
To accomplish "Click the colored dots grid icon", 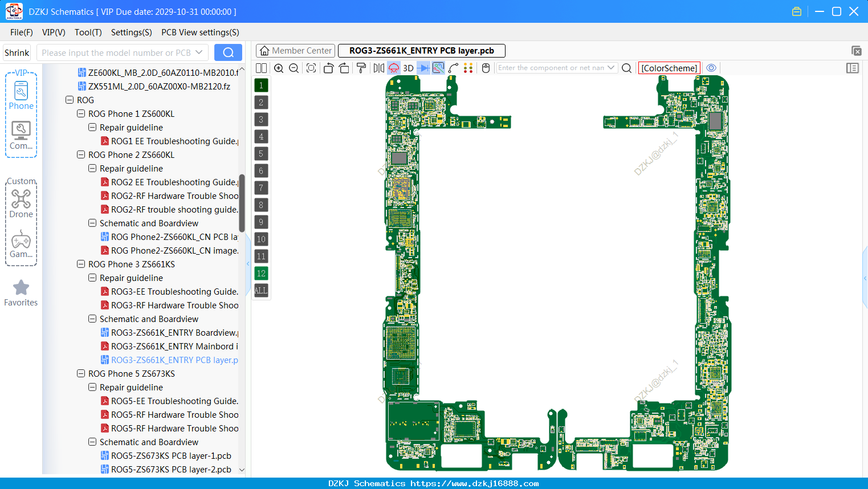I will (468, 68).
